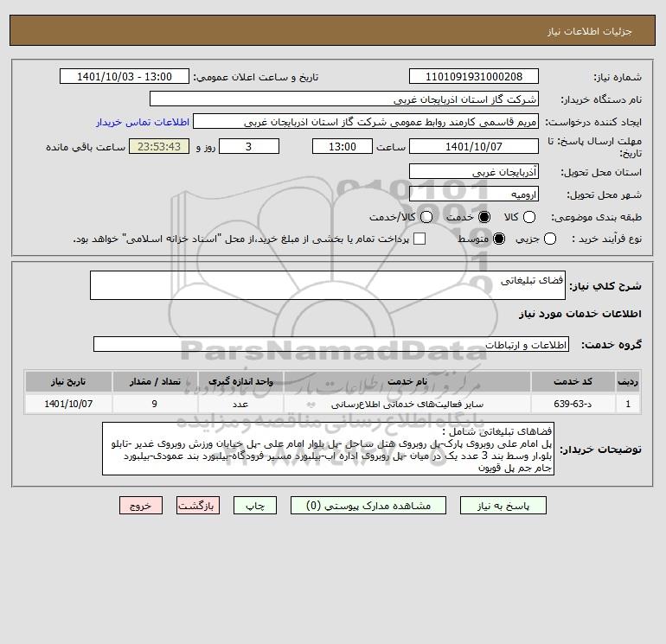666x644 pixels.
Task: Click the deadline date field 1401/10/07
Action: [474, 146]
